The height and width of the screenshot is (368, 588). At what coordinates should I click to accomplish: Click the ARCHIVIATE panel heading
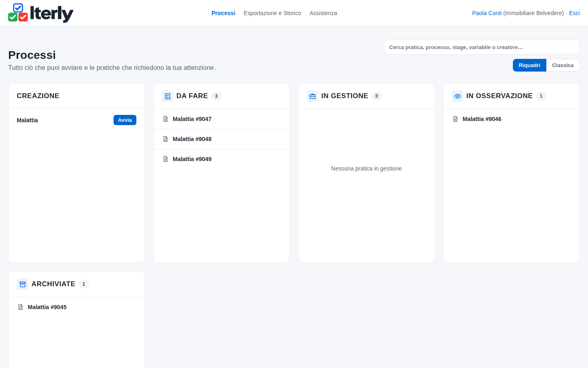[53, 284]
